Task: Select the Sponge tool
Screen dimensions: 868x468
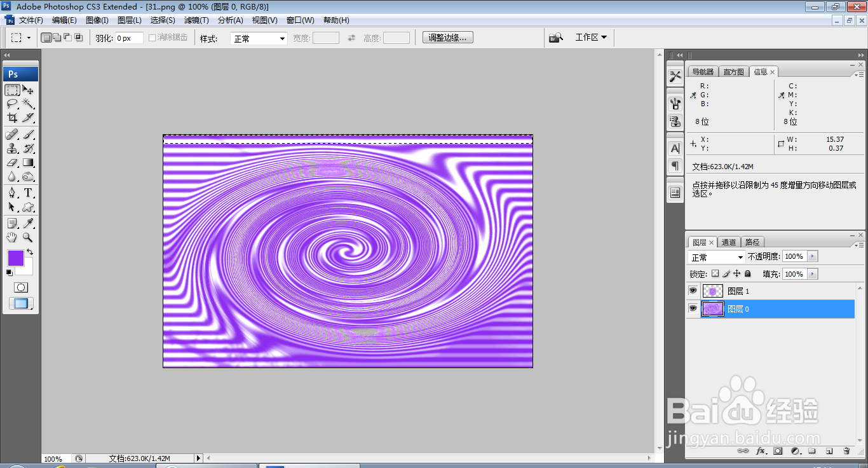Action: click(29, 177)
